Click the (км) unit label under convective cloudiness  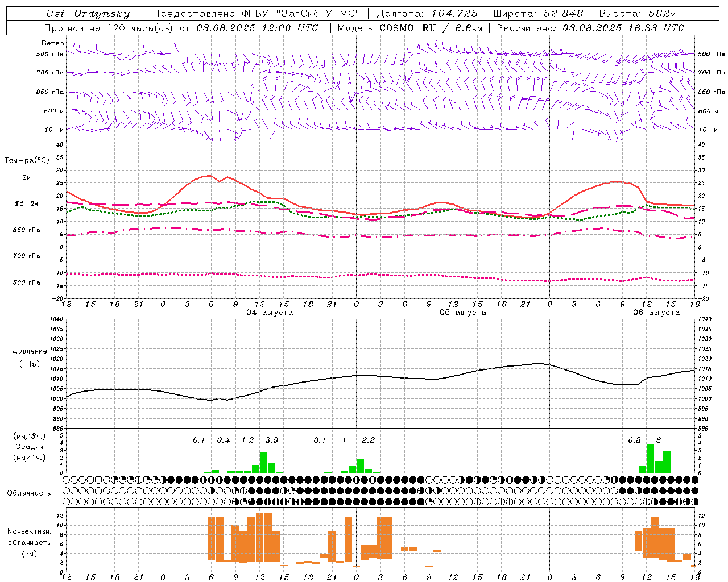coord(30,554)
